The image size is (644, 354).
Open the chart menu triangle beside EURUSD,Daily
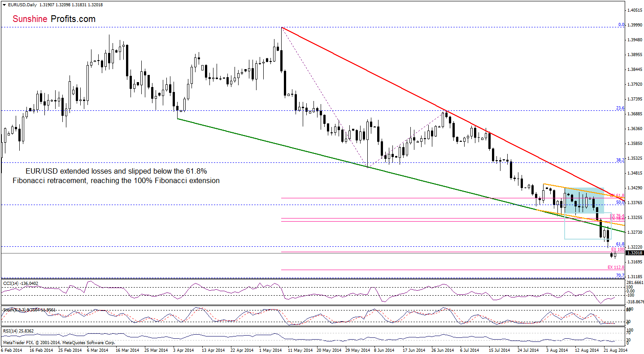pyautogui.click(x=4, y=4)
